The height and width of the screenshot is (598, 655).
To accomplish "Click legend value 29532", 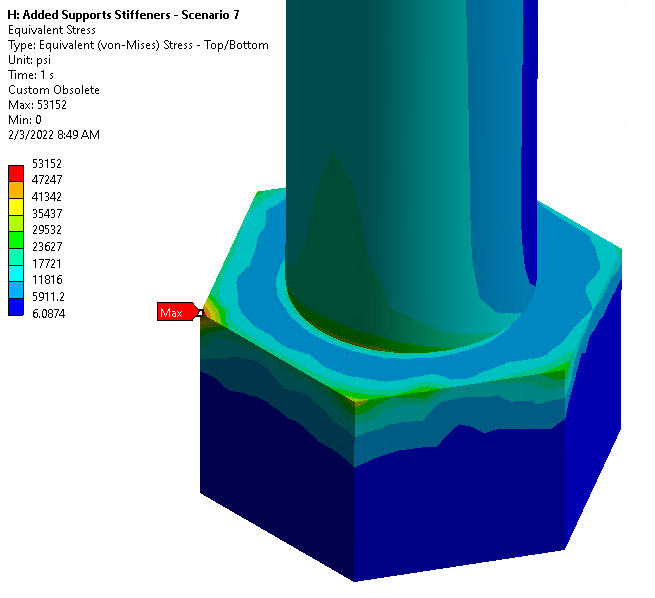I will pos(47,230).
